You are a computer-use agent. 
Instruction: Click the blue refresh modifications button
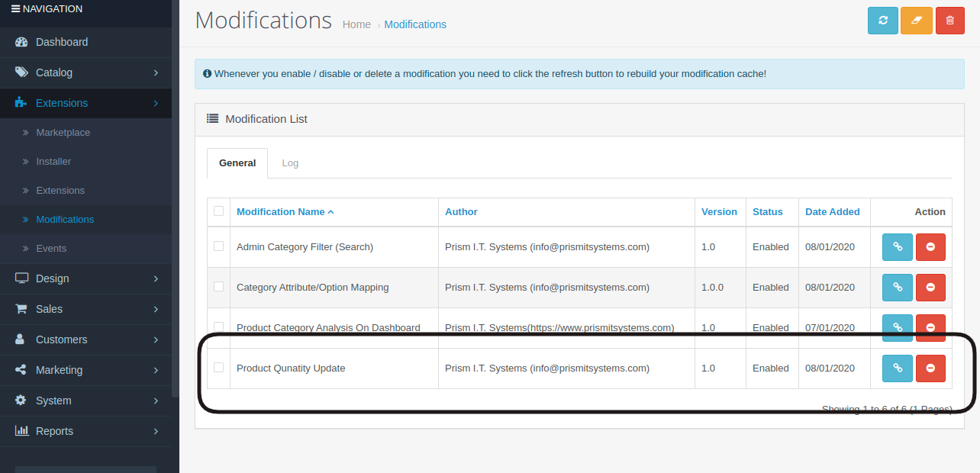coord(882,21)
